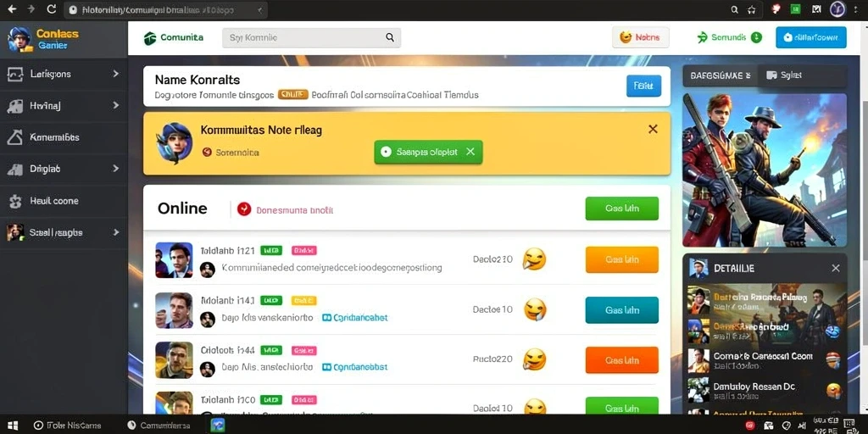This screenshot has width=868, height=434.
Task: Click the browser address bar
Action: coord(165,10)
